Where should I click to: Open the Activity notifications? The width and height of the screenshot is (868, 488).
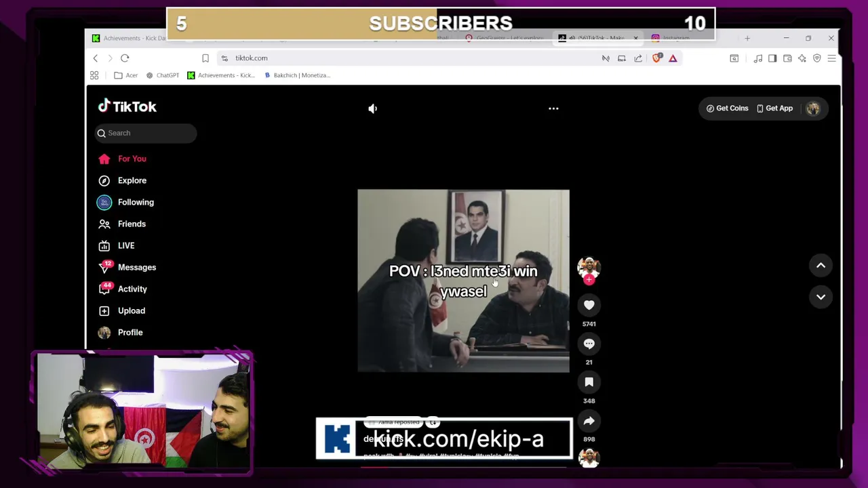122,289
